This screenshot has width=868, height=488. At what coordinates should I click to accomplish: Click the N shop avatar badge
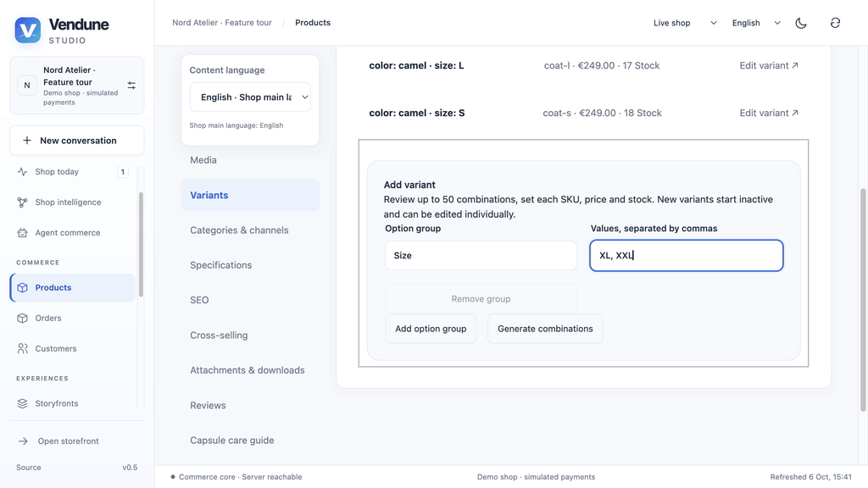coord(26,86)
